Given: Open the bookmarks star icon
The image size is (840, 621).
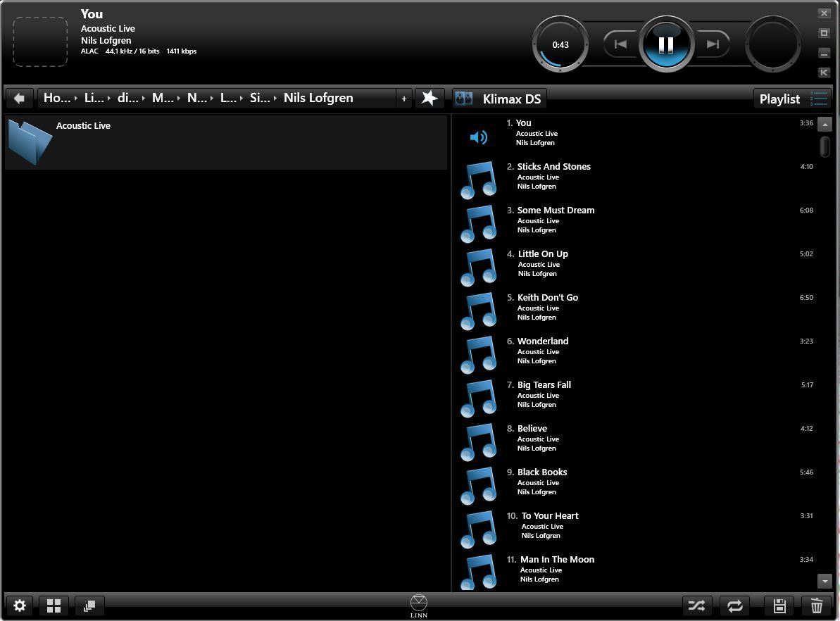Looking at the screenshot, I should coord(429,99).
